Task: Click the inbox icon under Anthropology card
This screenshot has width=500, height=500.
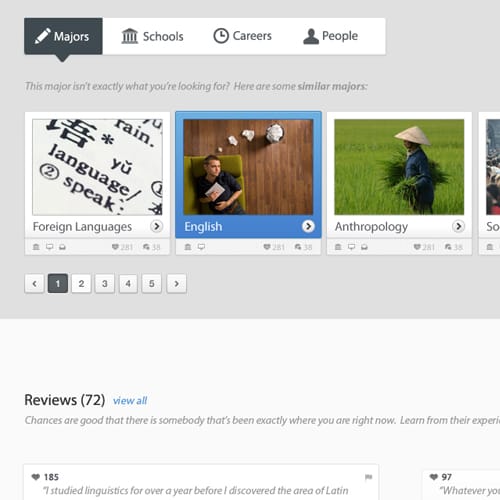Action: [x=364, y=247]
